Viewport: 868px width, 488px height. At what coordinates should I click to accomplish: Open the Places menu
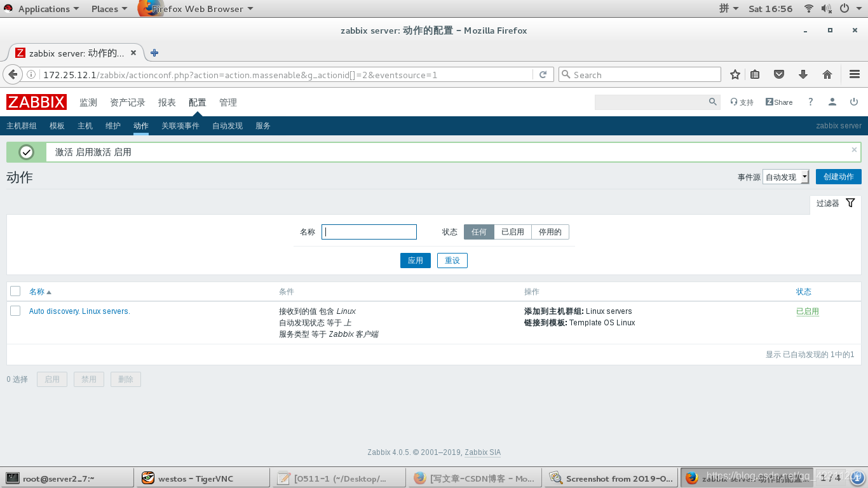click(109, 9)
